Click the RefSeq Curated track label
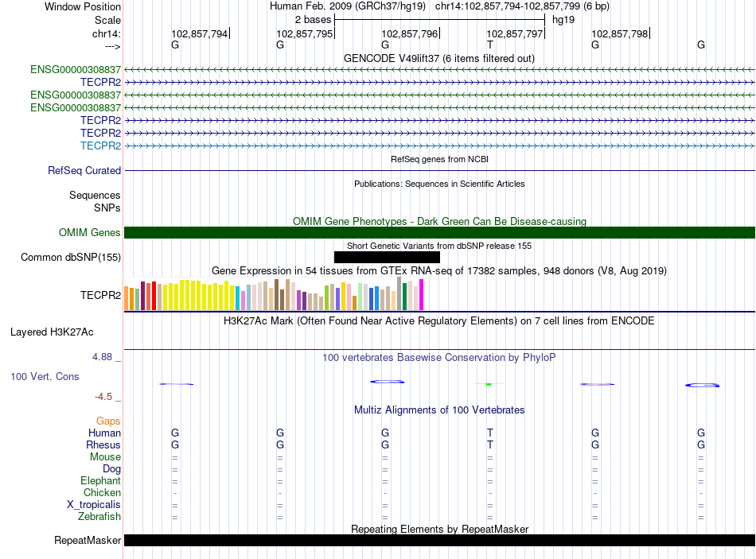The width and height of the screenshot is (756, 559). point(84,171)
